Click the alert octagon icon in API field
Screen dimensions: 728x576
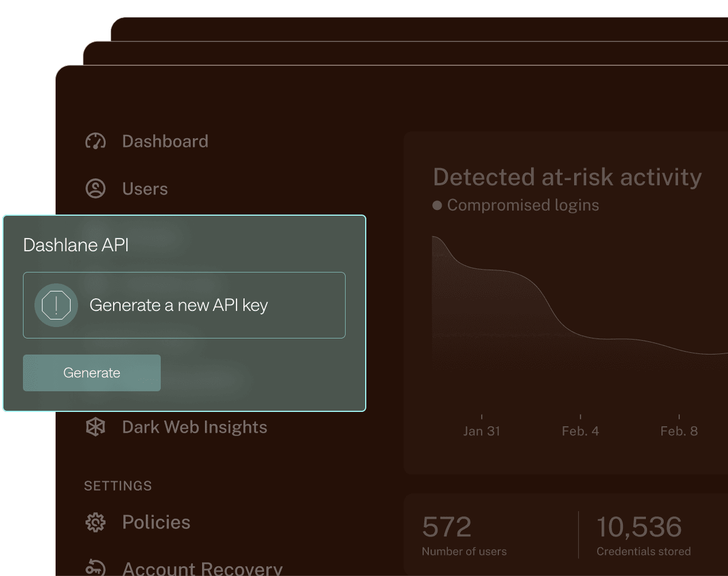56,305
